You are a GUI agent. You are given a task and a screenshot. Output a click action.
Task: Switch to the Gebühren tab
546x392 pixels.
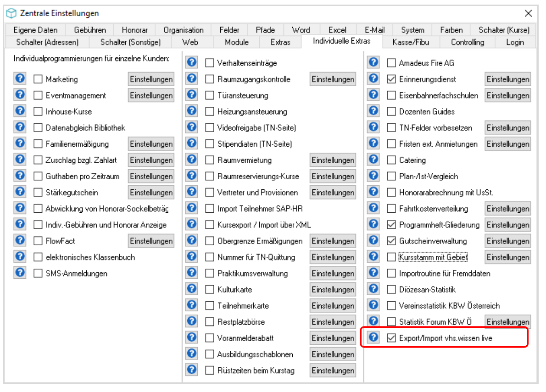tap(90, 30)
